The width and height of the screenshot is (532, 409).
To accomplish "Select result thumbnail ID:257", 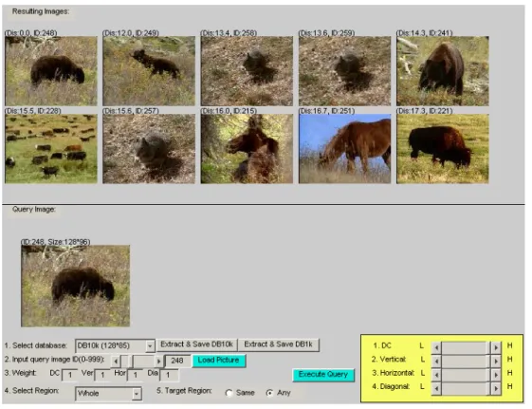I will click(x=149, y=149).
